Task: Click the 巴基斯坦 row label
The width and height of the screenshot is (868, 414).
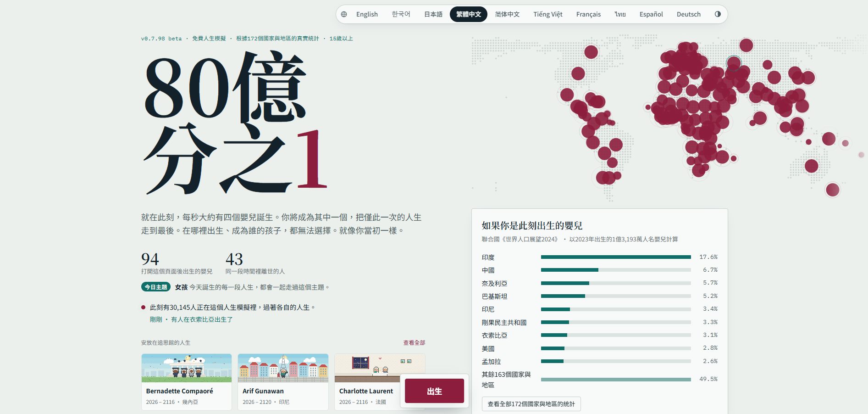Action: (494, 297)
